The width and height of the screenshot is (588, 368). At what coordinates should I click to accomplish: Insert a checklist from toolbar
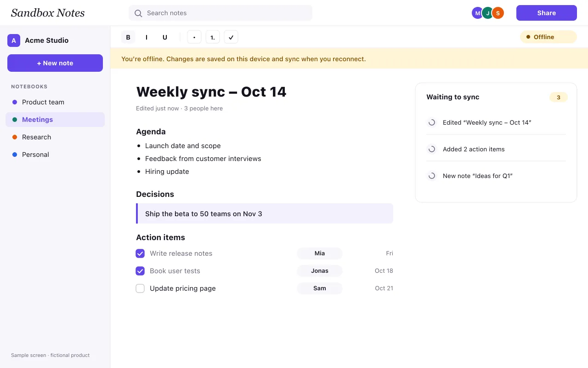coord(231,37)
